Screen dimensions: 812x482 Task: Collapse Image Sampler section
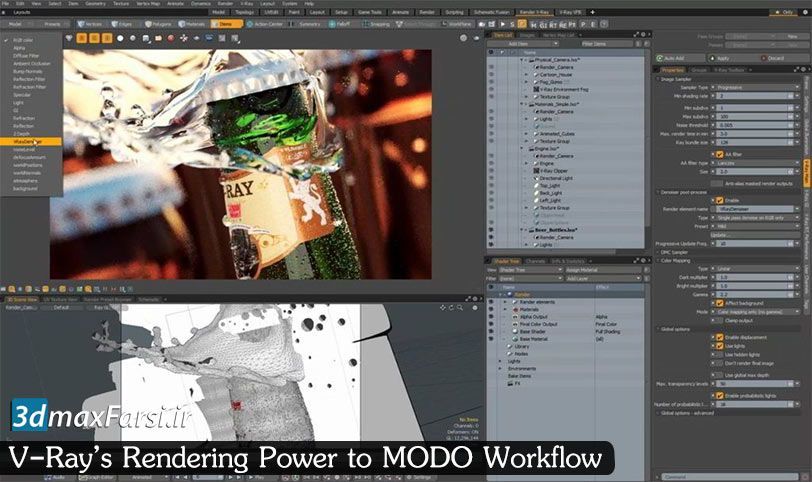[x=659, y=79]
